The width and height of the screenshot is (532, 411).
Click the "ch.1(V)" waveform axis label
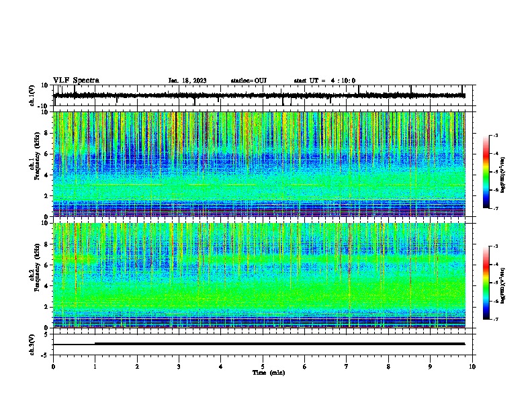pyautogui.click(x=32, y=95)
